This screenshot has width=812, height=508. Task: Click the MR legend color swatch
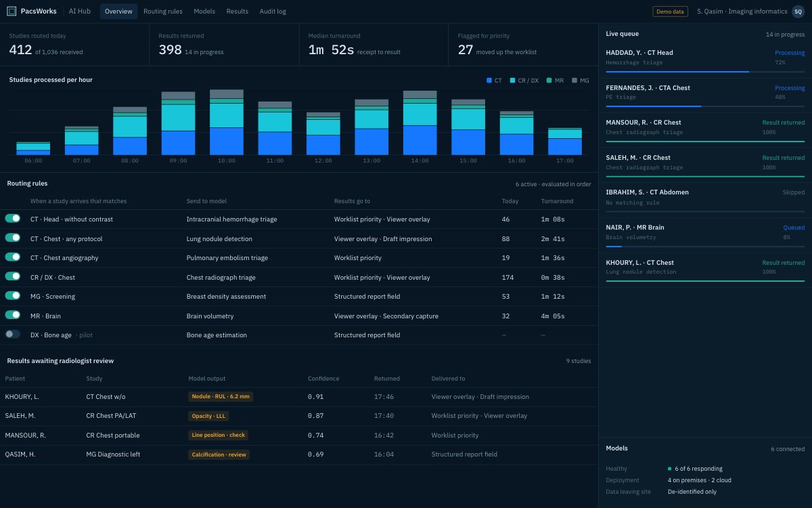pos(549,81)
